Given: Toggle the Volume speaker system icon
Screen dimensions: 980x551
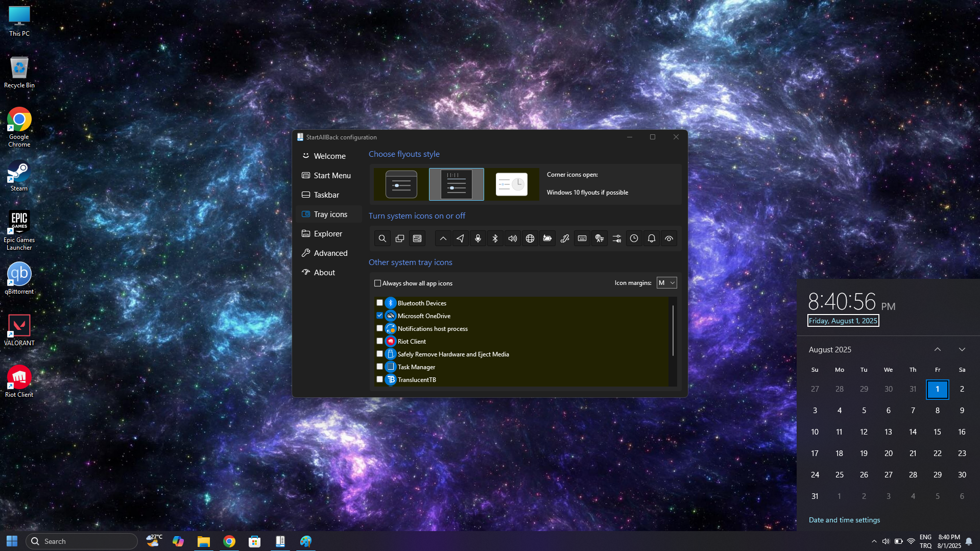Looking at the screenshot, I should (513, 238).
